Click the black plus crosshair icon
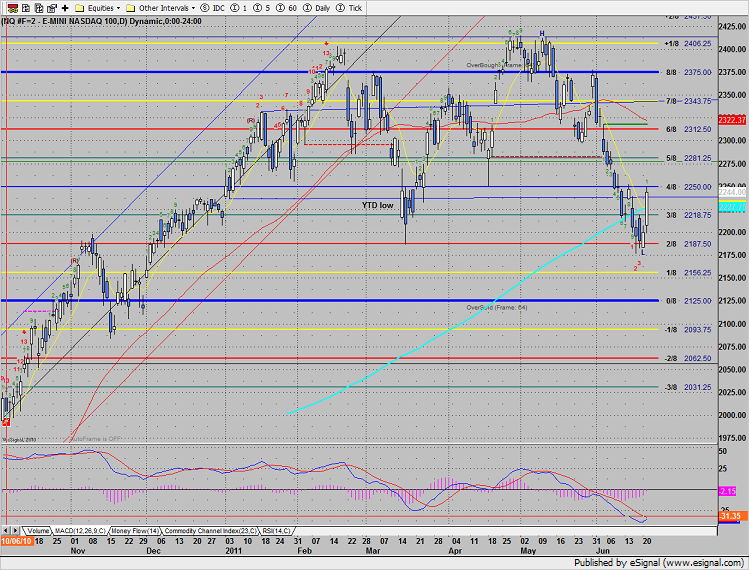This screenshot has width=749, height=570. [x=65, y=8]
